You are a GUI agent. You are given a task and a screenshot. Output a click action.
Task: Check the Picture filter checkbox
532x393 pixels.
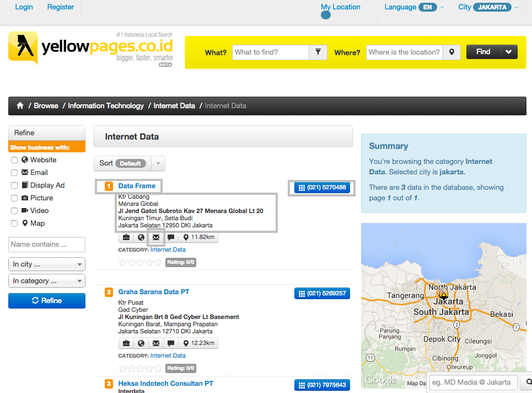click(x=14, y=198)
